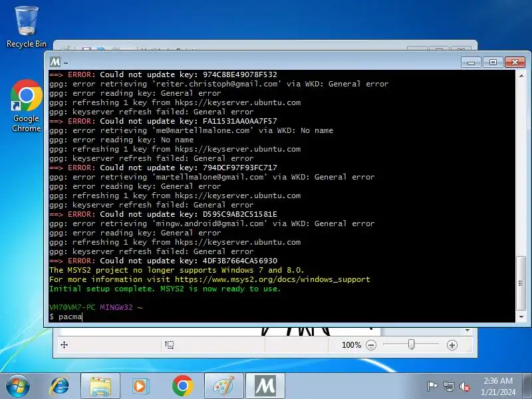Screen dimensions: 532x399
Task: Click error line with key 974C8BE49078F532
Action: 163,74
